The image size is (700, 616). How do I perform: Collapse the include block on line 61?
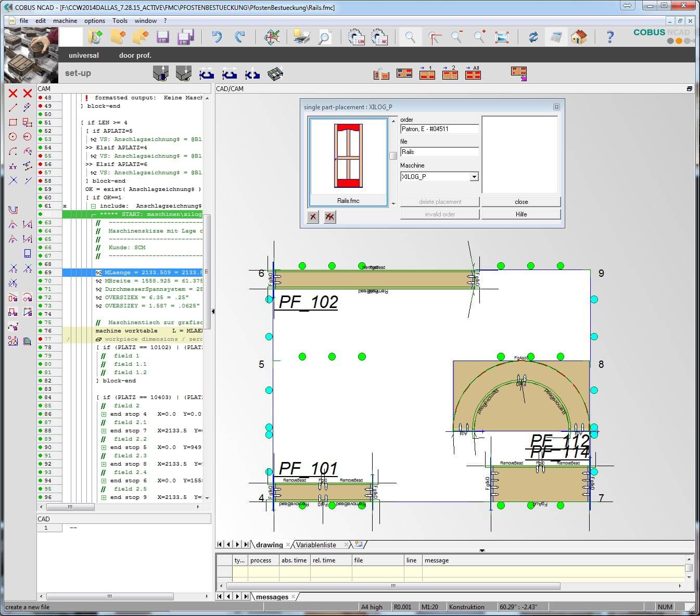click(x=94, y=206)
